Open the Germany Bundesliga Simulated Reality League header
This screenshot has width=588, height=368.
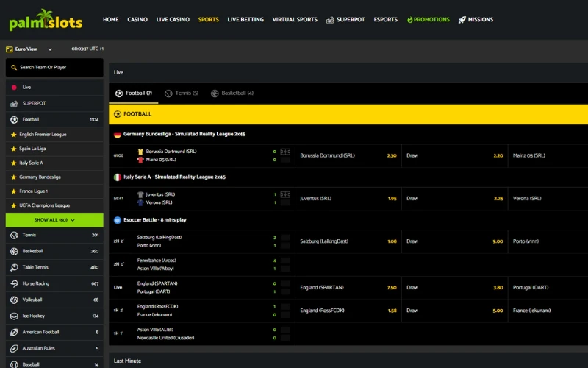[348, 135]
